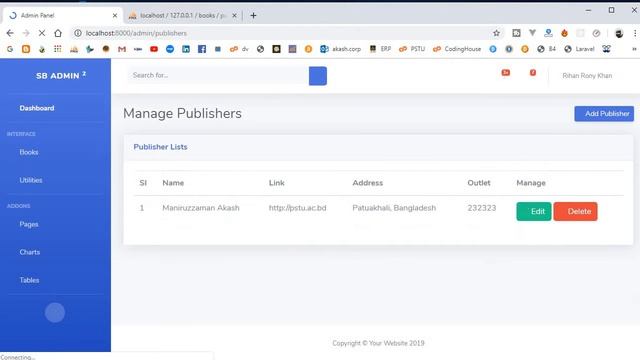
Task: Collapse sidebar with round toggle button
Action: point(55,313)
